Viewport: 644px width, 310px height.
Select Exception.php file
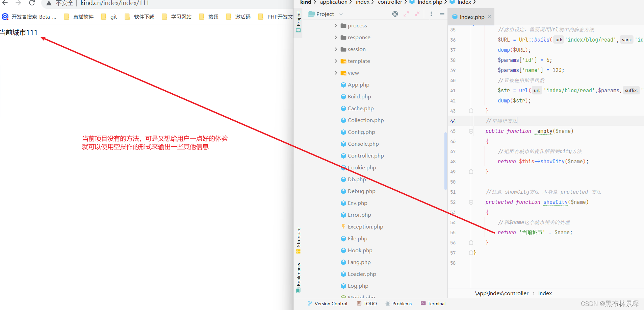tap(362, 226)
